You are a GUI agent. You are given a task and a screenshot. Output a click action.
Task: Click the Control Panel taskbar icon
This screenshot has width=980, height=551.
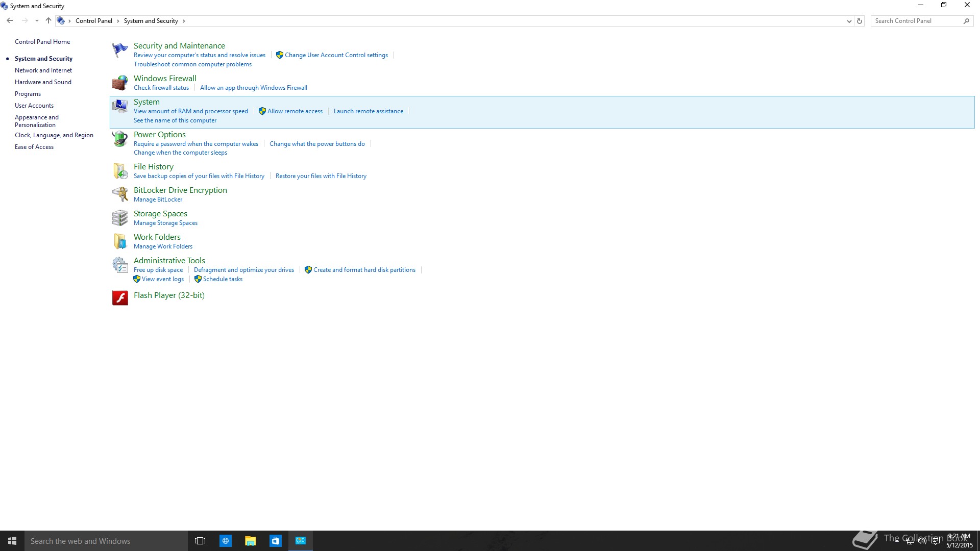pyautogui.click(x=301, y=541)
